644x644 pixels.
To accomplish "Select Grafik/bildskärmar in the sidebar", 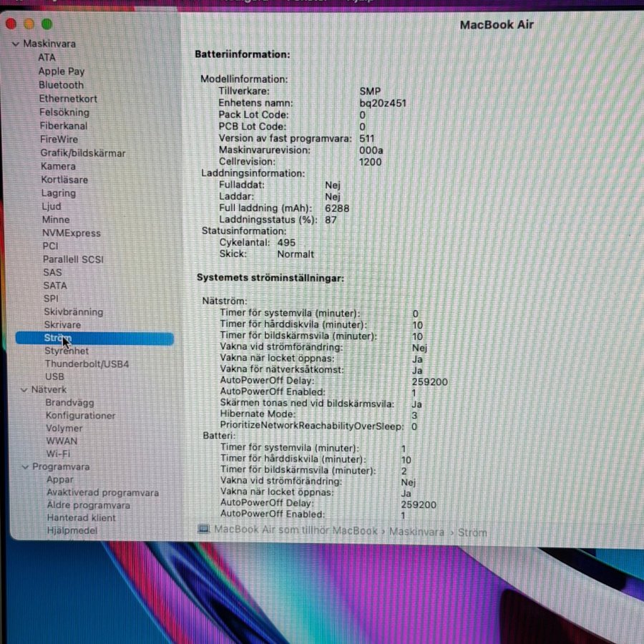I will click(x=82, y=152).
